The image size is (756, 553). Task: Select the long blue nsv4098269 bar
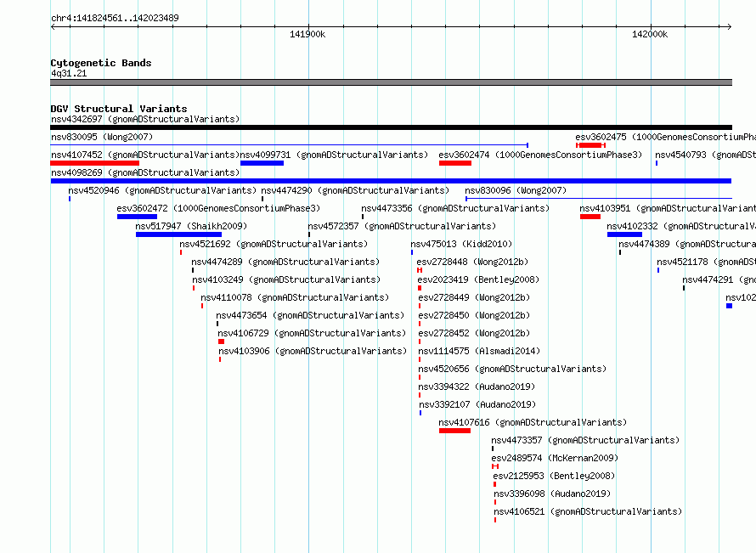pos(391,181)
